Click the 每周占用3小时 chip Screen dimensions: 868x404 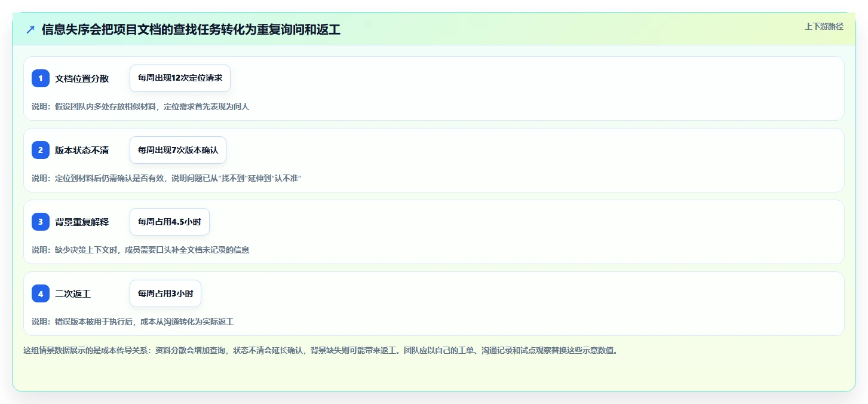(165, 293)
